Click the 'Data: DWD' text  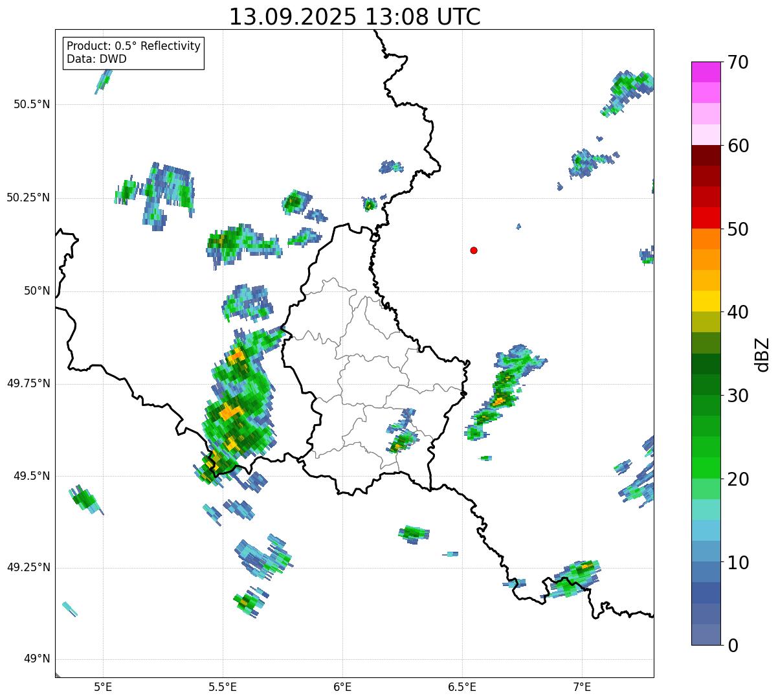point(96,59)
